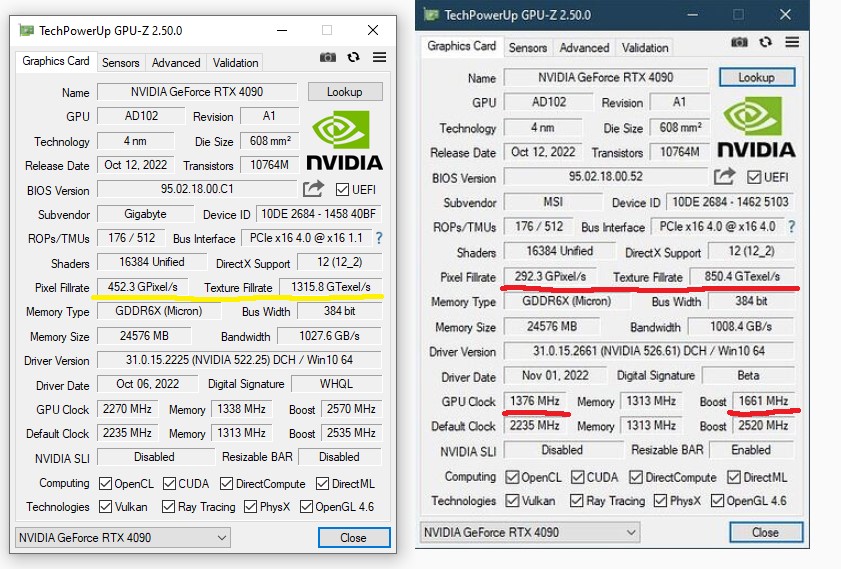Open GPU selector dropdown in right window

pyautogui.click(x=530, y=533)
